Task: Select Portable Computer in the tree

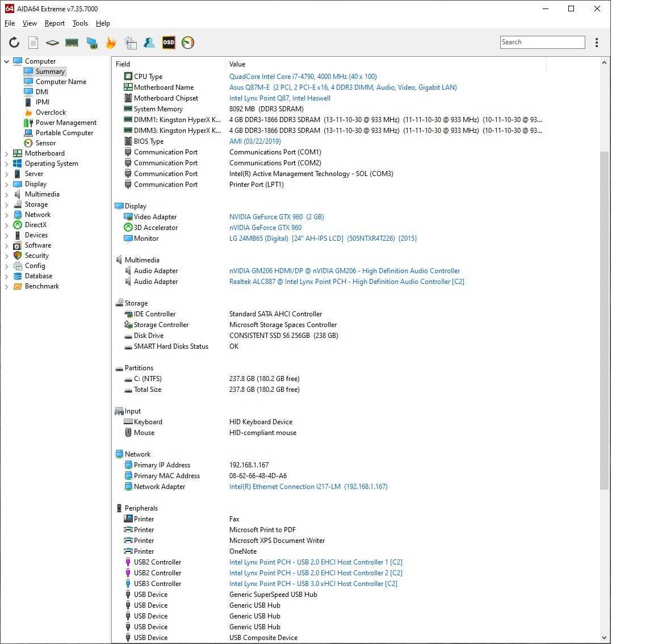Action: coord(64,133)
